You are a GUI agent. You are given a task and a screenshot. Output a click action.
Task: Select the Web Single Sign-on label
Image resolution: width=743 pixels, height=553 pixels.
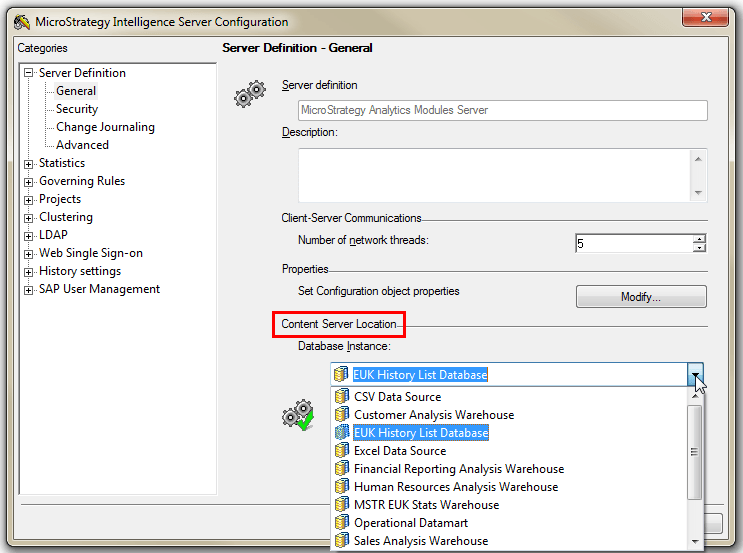pyautogui.click(x=91, y=253)
